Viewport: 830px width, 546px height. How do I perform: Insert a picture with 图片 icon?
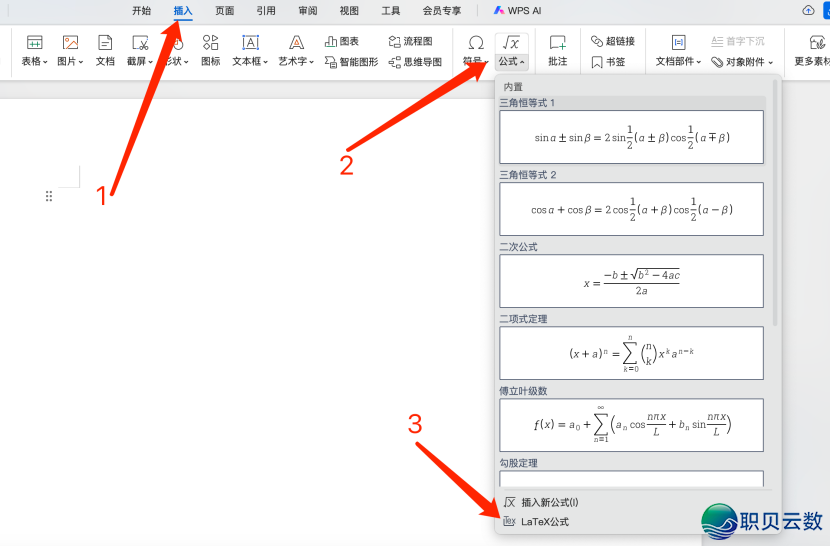coord(70,43)
